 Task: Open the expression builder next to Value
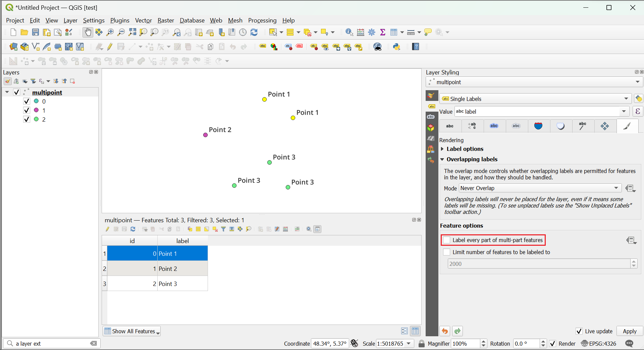638,111
